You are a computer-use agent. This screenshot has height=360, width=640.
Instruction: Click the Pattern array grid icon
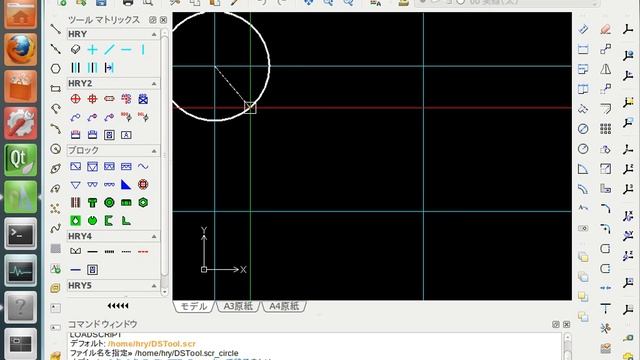606,129
